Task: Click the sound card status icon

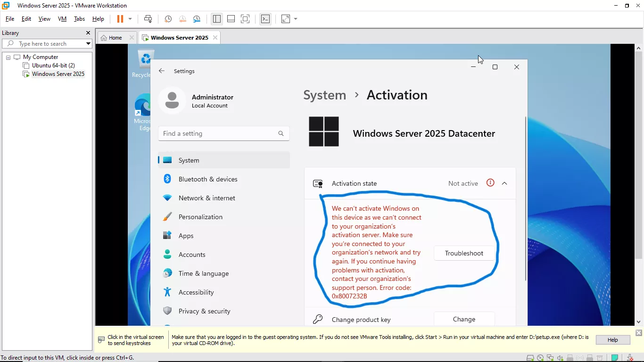Action: [560, 358]
